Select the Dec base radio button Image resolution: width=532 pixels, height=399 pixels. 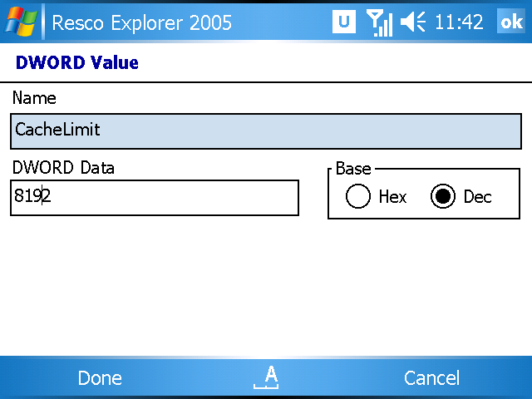click(x=443, y=196)
